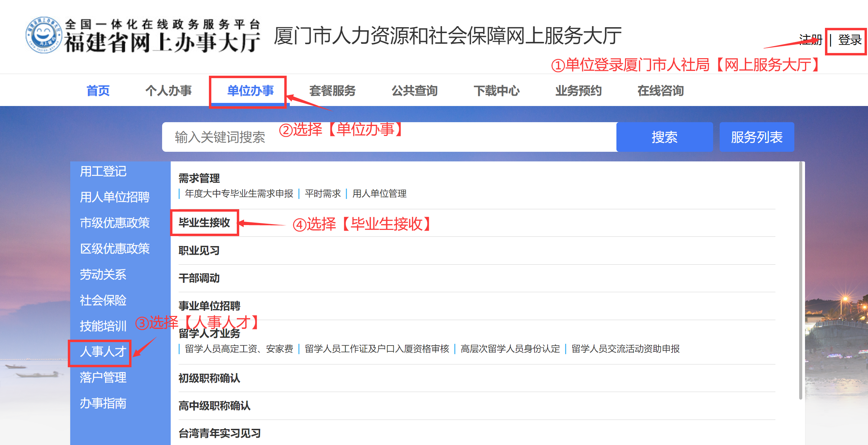
Task: Open the 个人办事 tab
Action: coord(168,91)
